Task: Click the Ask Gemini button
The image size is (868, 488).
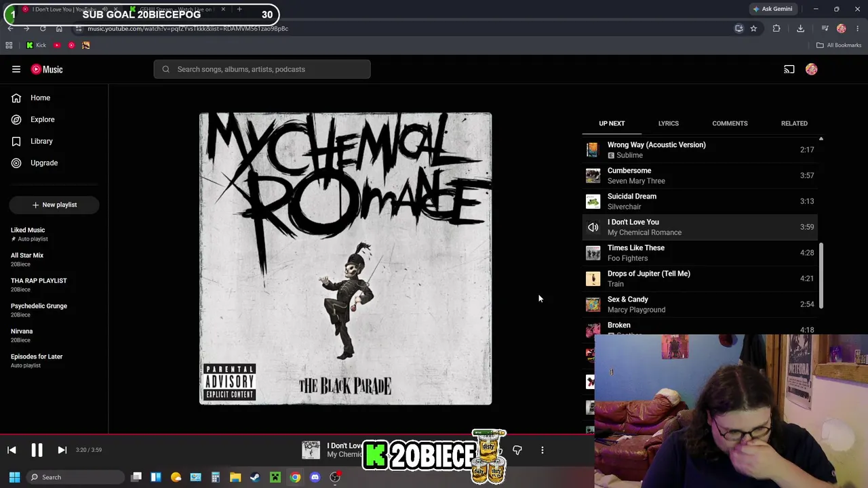Action: click(x=772, y=9)
